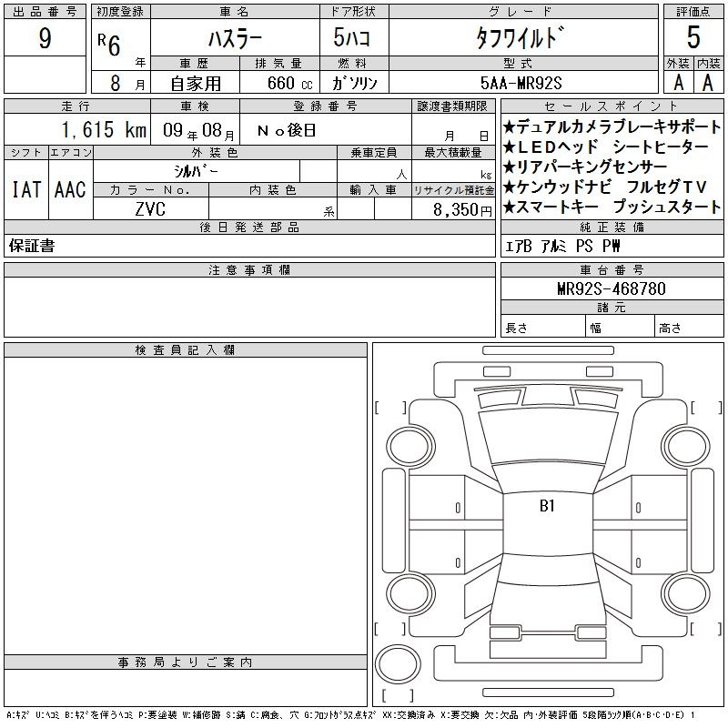Select the 走行 header cell
The height and width of the screenshot is (728, 728).
77,106
